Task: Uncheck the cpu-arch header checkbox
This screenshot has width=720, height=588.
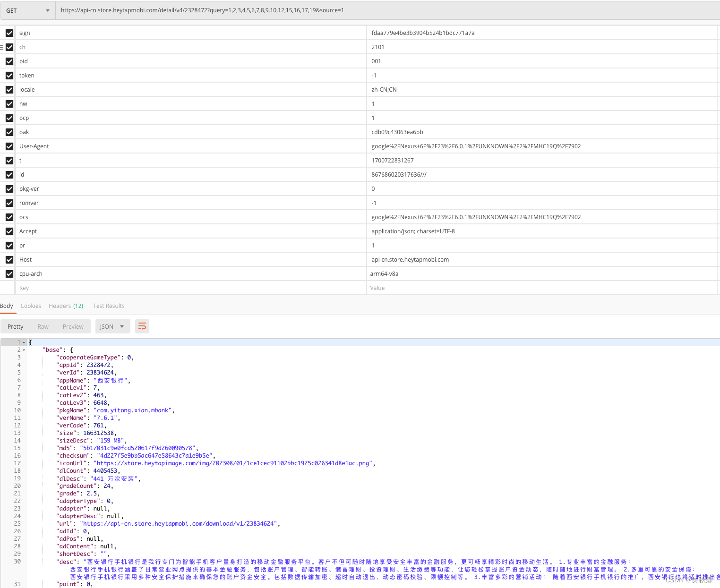Action: pyautogui.click(x=9, y=274)
